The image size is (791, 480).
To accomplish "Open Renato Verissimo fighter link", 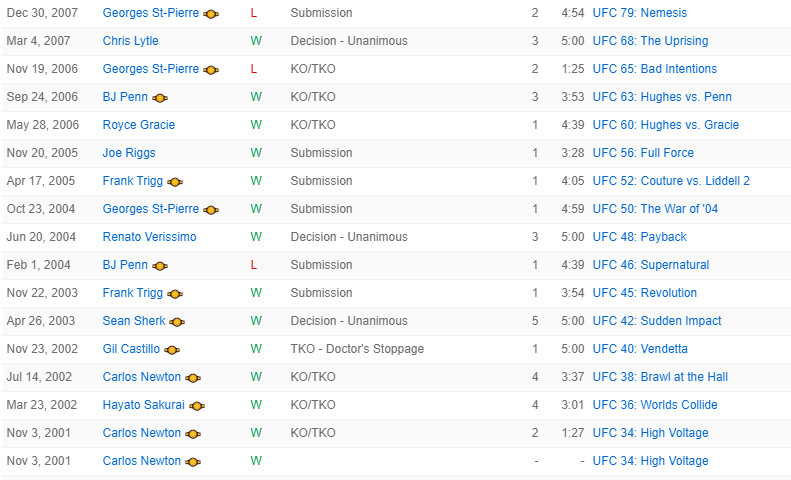I will 149,237.
